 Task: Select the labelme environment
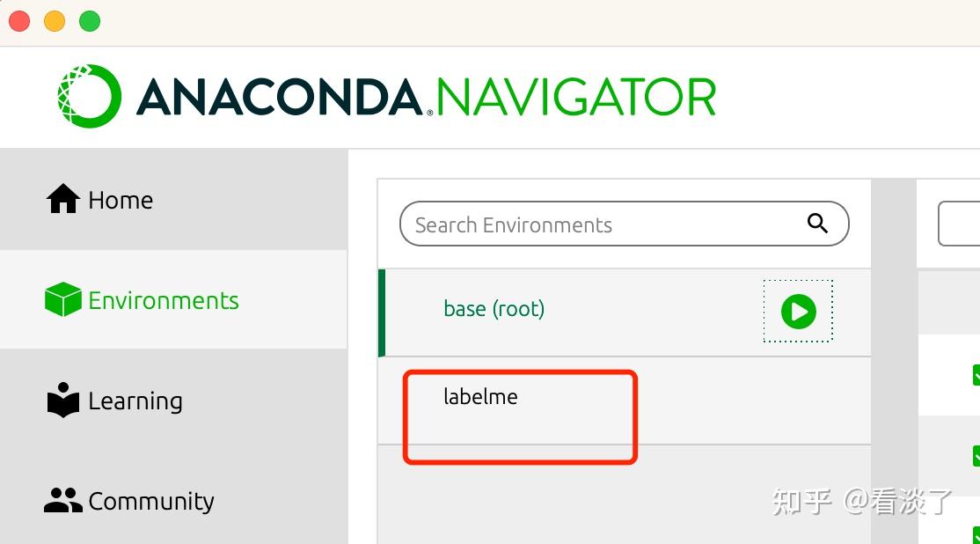click(480, 397)
